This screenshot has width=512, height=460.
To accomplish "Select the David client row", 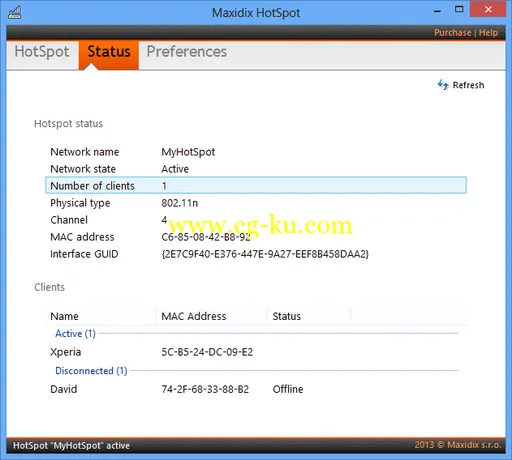I will click(256, 389).
